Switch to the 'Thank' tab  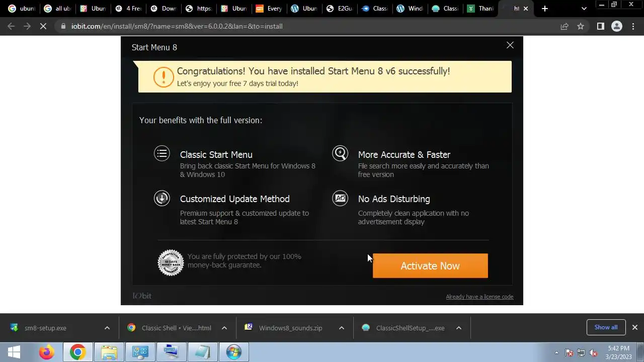pyautogui.click(x=480, y=9)
